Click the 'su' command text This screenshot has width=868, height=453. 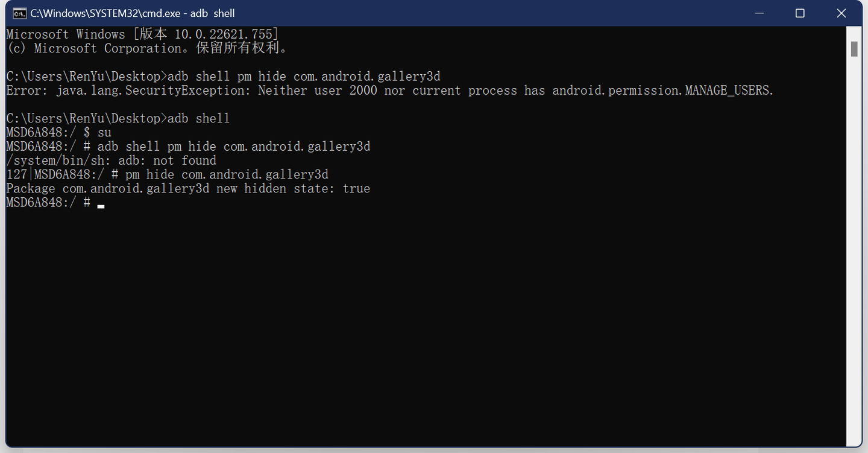[104, 132]
